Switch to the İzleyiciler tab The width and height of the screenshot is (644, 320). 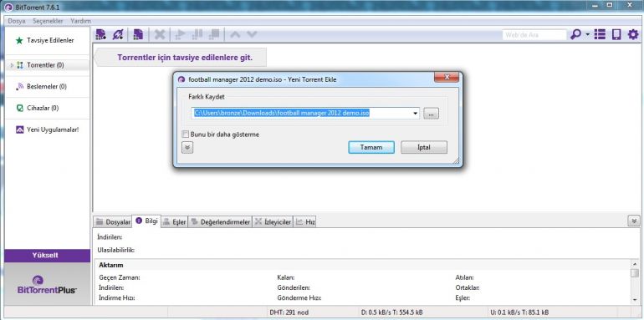(x=273, y=222)
